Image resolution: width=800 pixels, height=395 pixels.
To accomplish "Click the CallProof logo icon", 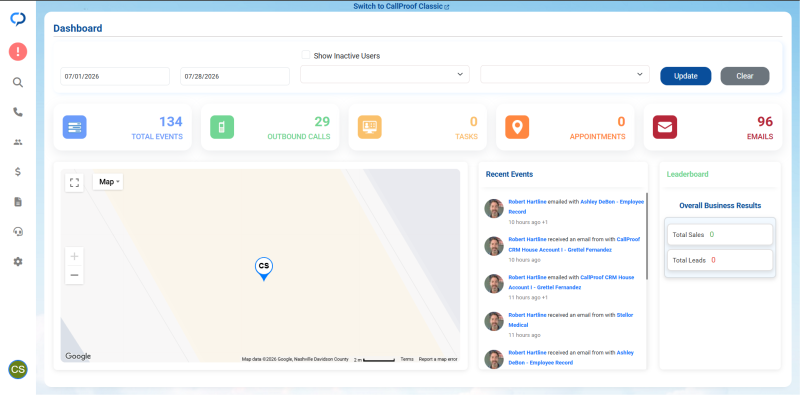I will tap(18, 19).
